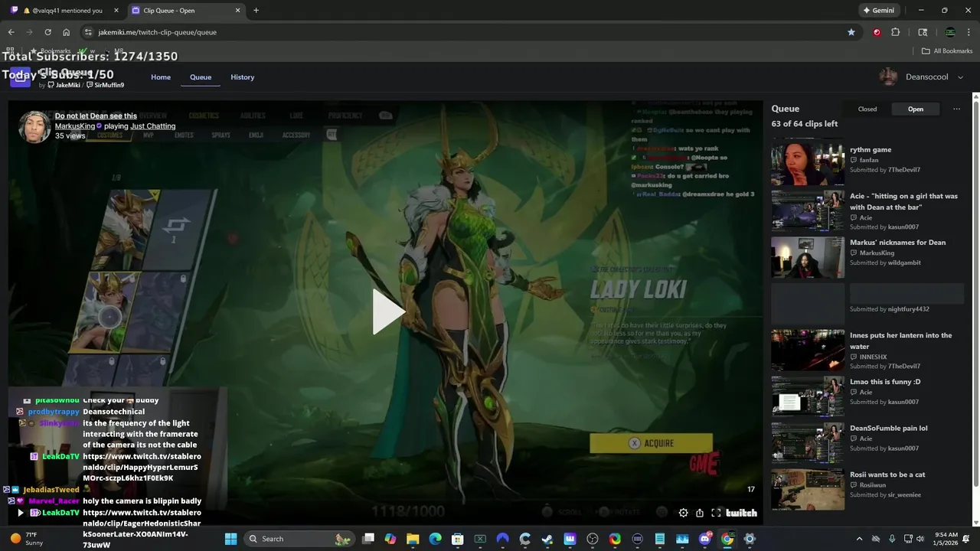Click the Clip Queue app logo
This screenshot has height=551, width=980.
21,77
